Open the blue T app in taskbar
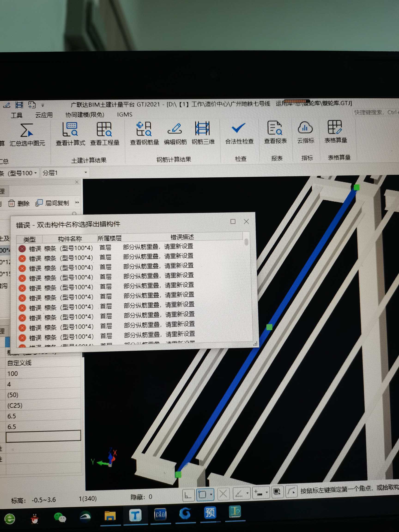The image size is (399, 532). tap(135, 515)
